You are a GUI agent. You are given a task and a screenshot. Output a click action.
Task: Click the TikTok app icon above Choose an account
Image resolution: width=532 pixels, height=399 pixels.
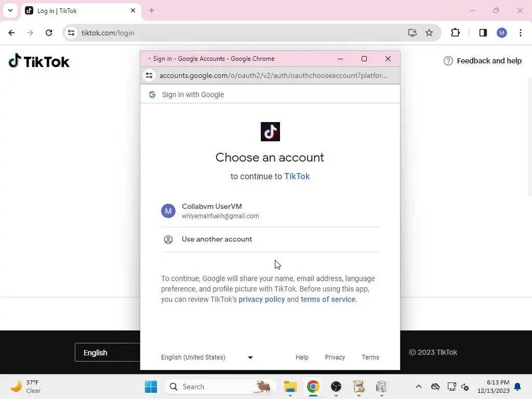point(270,131)
